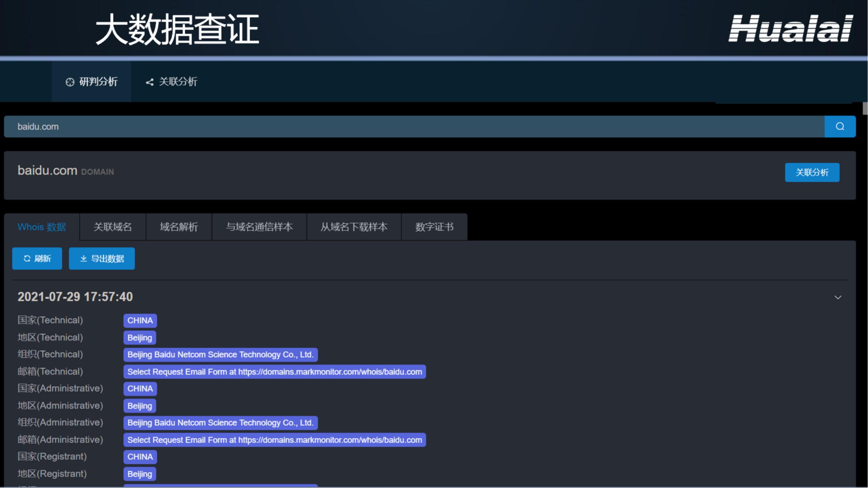
Task: Click the Beijing tag for 地区(Technical)
Action: click(x=140, y=337)
